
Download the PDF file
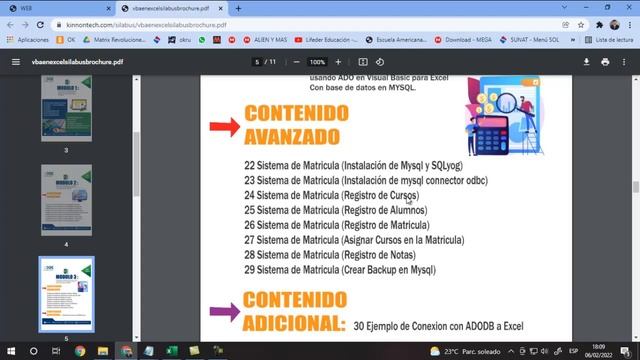[586, 62]
